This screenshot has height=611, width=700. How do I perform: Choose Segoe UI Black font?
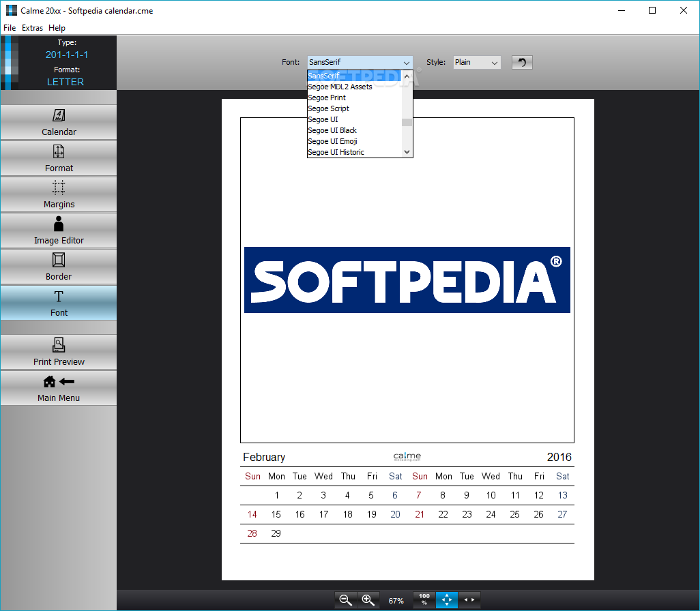coord(355,130)
